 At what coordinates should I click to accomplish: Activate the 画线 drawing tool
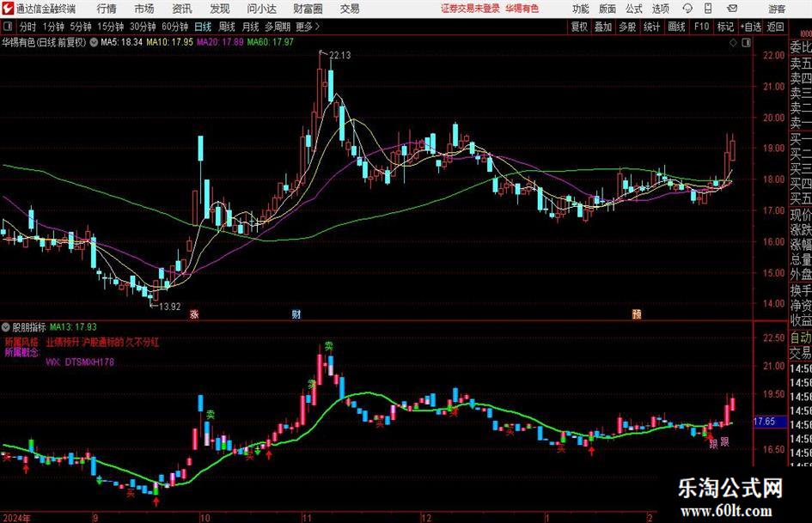(676, 27)
